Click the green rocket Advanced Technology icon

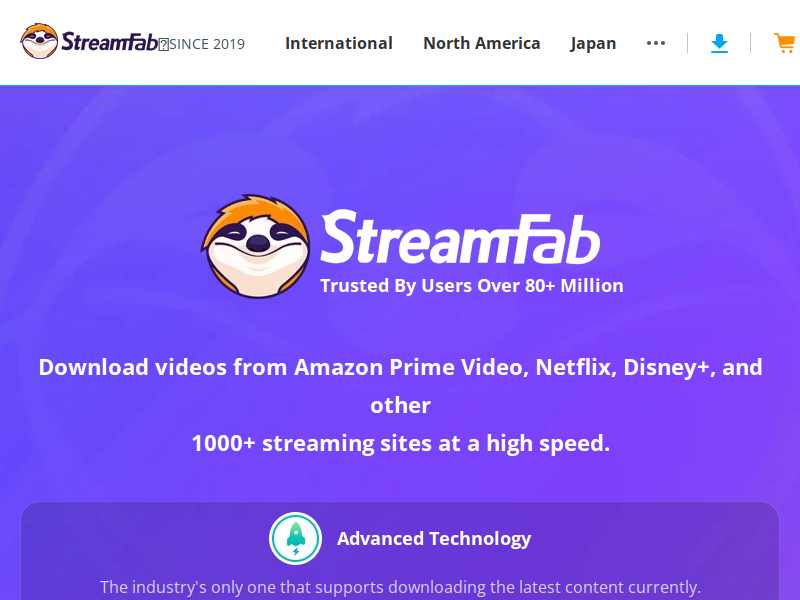click(295, 538)
